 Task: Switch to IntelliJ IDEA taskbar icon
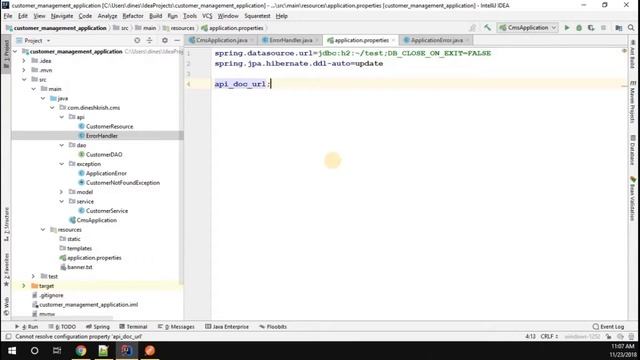click(127, 351)
